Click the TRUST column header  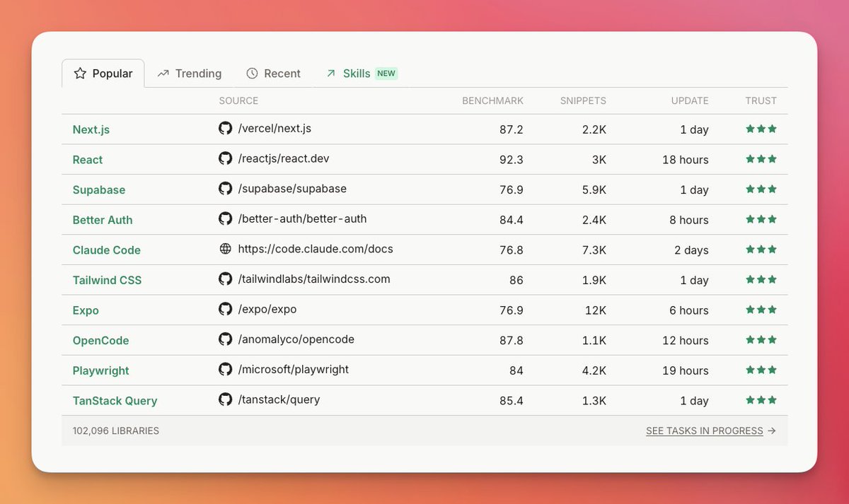[x=761, y=100]
